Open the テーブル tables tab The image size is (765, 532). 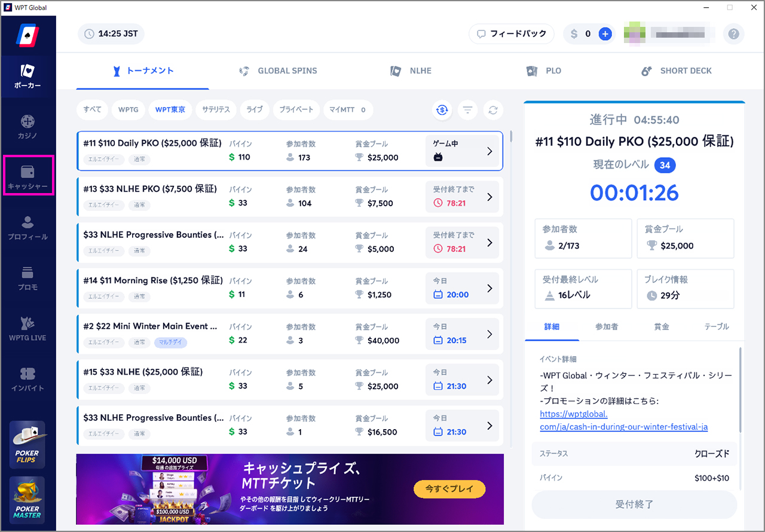[717, 326]
